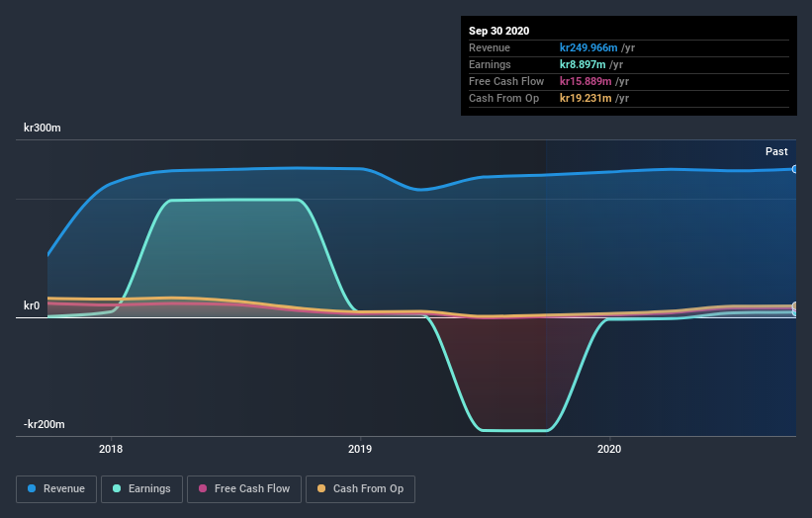Click the -kr200m y-axis label
This screenshot has height=518, width=812.
[x=45, y=424]
